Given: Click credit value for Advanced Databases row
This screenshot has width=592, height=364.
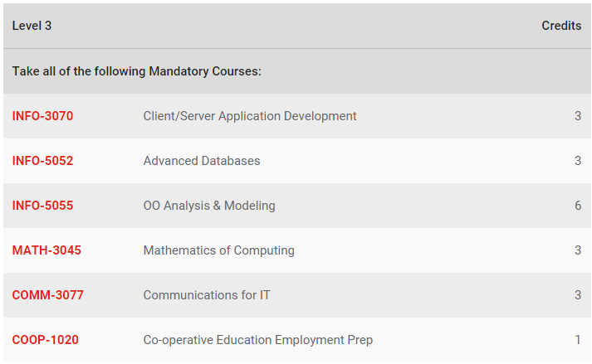Looking at the screenshot, I should [578, 161].
